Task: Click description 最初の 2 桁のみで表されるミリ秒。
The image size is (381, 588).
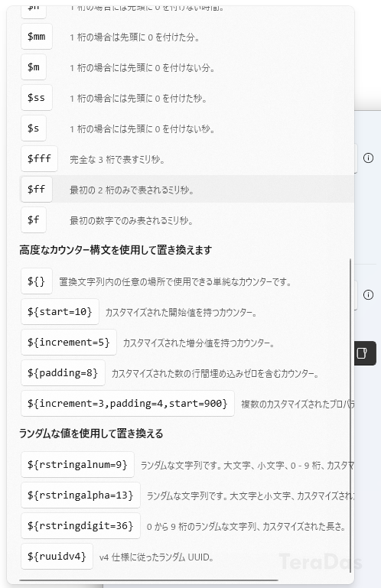Action: point(132,190)
